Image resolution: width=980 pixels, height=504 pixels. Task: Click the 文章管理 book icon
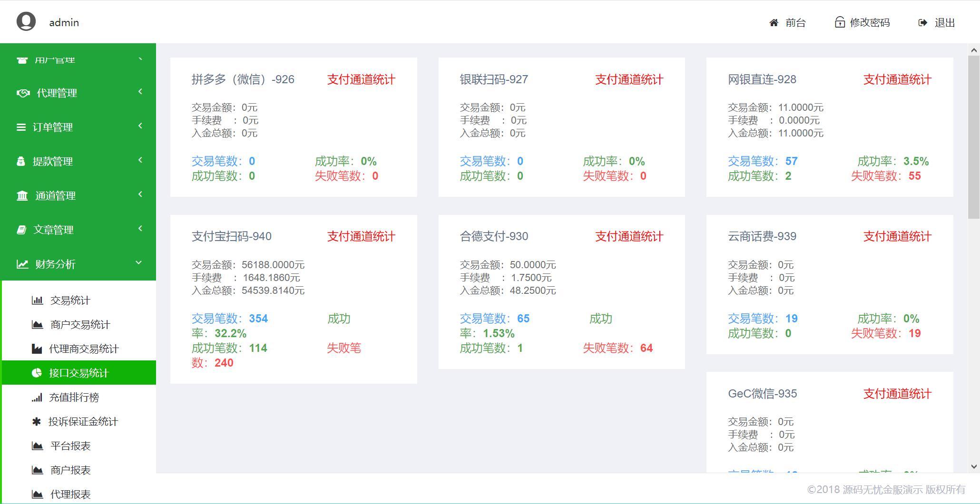(21, 229)
